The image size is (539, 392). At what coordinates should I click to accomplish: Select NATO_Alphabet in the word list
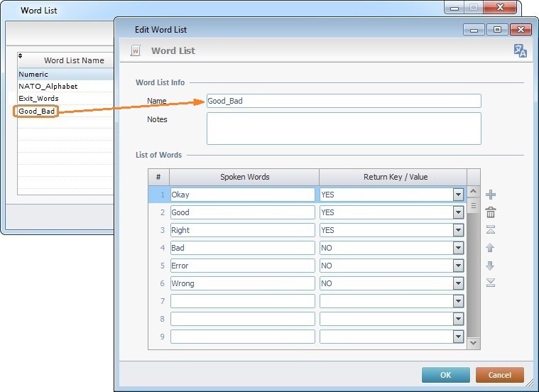[x=48, y=86]
